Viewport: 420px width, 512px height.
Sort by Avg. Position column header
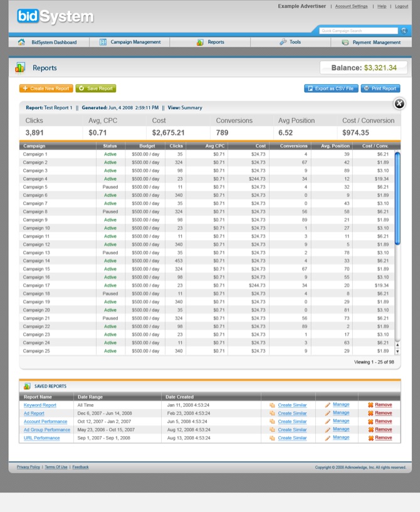point(335,146)
